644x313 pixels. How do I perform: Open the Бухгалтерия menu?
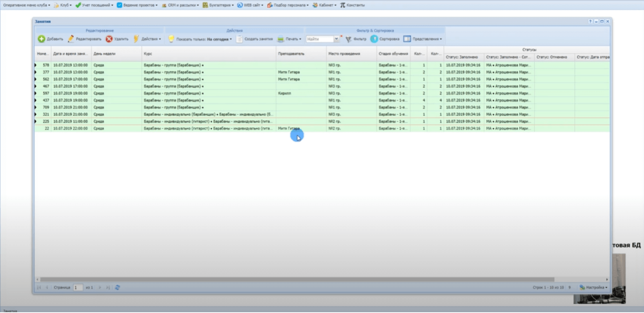(218, 5)
